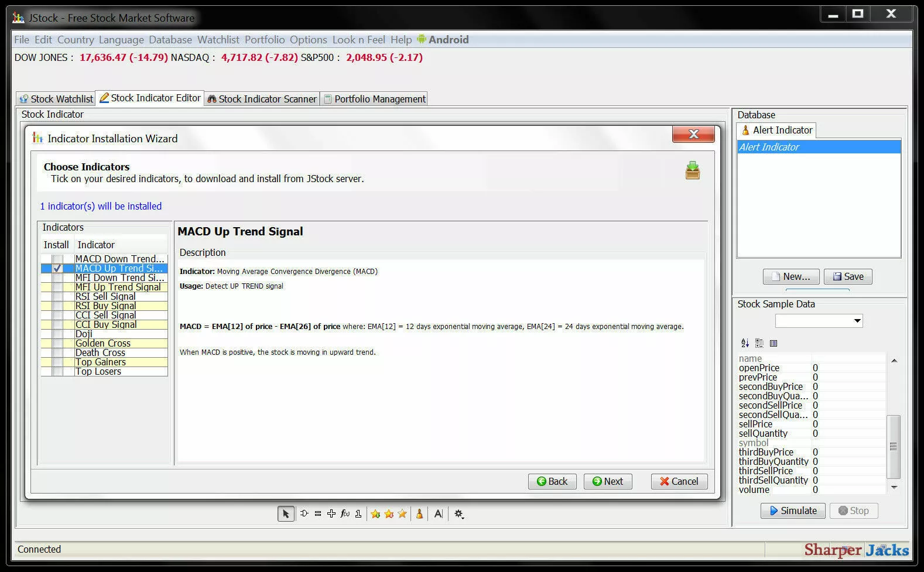
Task: Pick the equals sign equality operator tool
Action: (x=318, y=513)
